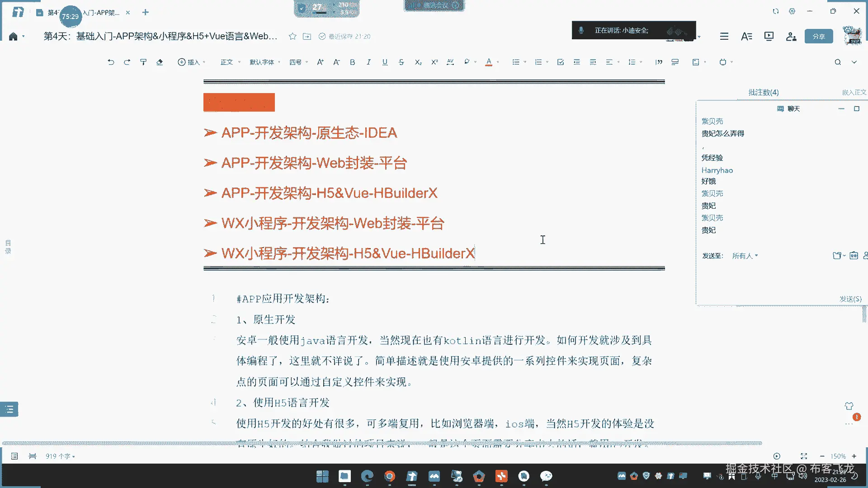The image size is (868, 488).
Task: Open WeChat from the taskbar
Action: click(x=546, y=476)
